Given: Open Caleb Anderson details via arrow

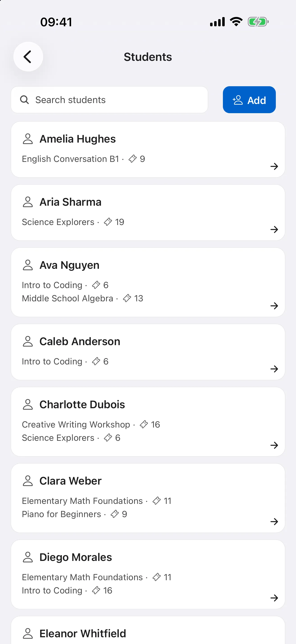Looking at the screenshot, I should [274, 369].
